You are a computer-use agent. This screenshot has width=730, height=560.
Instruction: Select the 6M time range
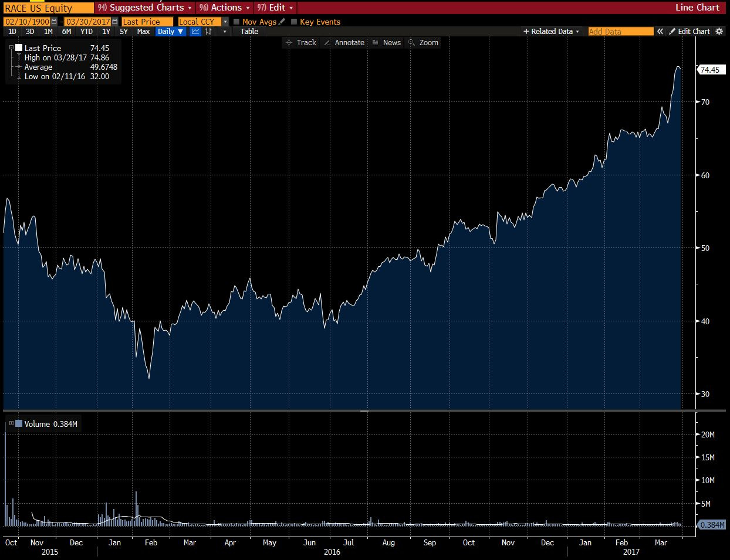tap(66, 32)
